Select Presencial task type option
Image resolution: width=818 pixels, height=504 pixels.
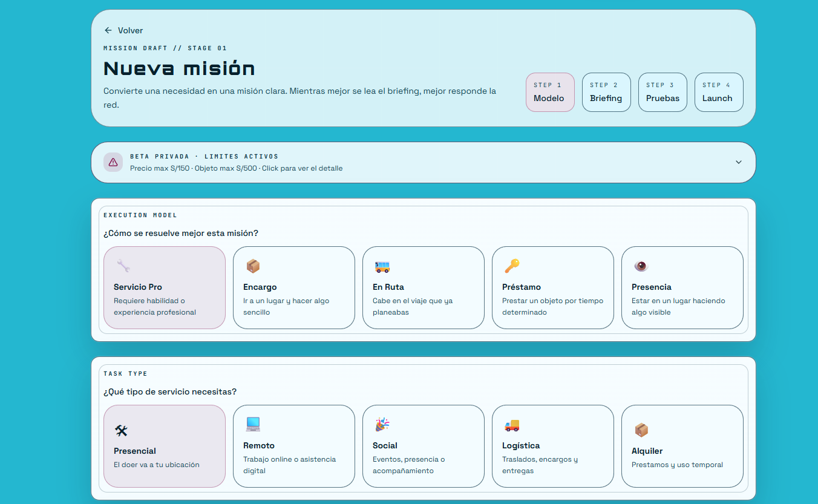pyautogui.click(x=165, y=446)
